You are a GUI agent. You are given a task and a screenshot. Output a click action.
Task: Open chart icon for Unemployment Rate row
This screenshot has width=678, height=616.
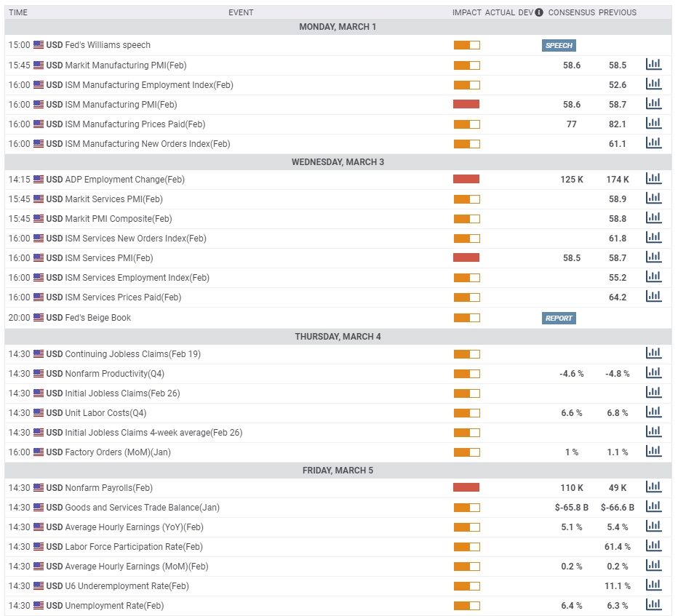tap(653, 605)
